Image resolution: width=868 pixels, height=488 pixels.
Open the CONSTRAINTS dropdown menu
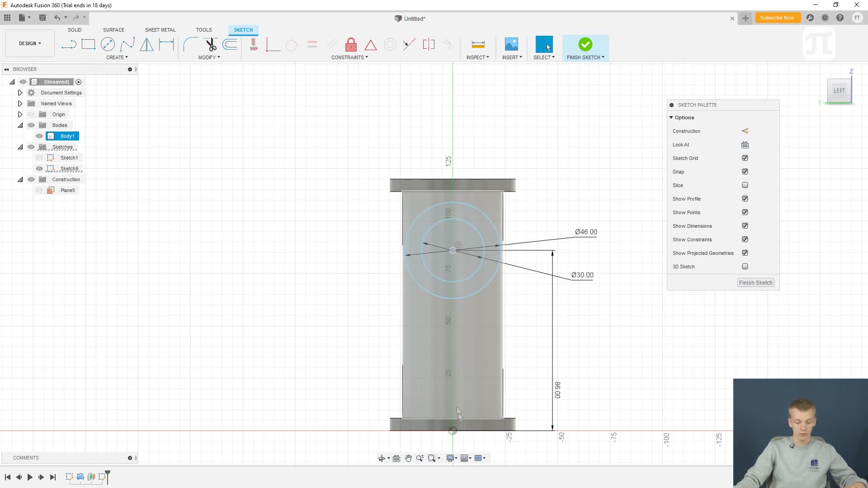click(349, 57)
